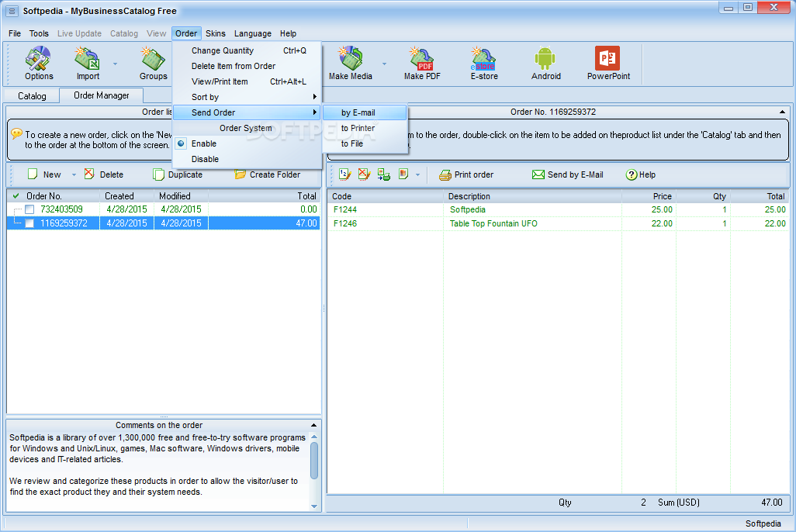This screenshot has width=796, height=532.
Task: Expand the Sort by submenu
Action: pyautogui.click(x=247, y=97)
